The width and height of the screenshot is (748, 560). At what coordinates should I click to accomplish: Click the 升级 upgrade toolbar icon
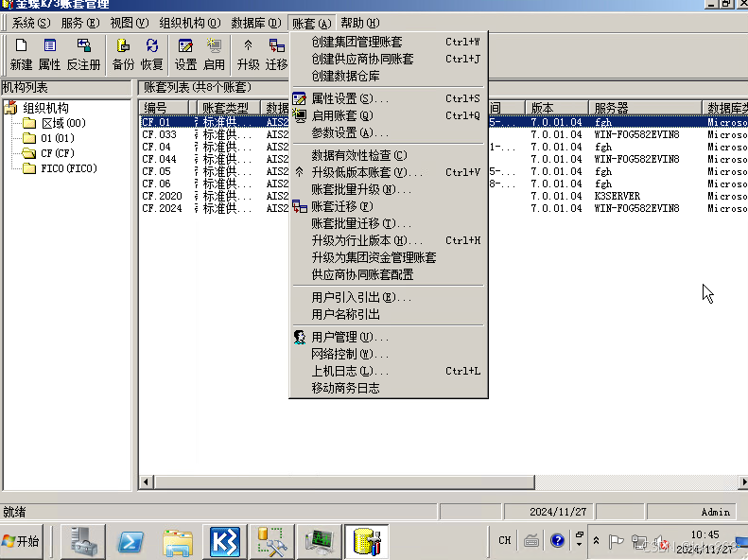pyautogui.click(x=248, y=54)
